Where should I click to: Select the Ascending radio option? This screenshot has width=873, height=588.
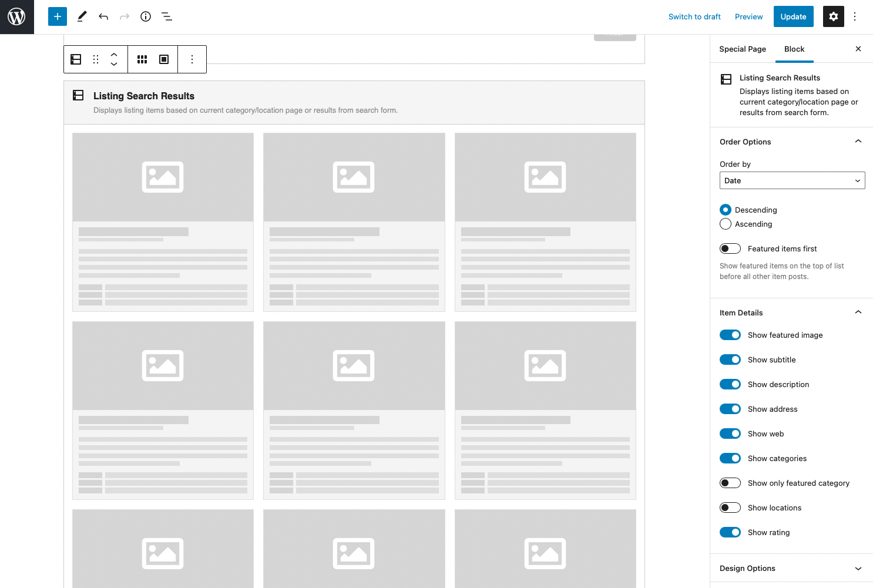(726, 224)
